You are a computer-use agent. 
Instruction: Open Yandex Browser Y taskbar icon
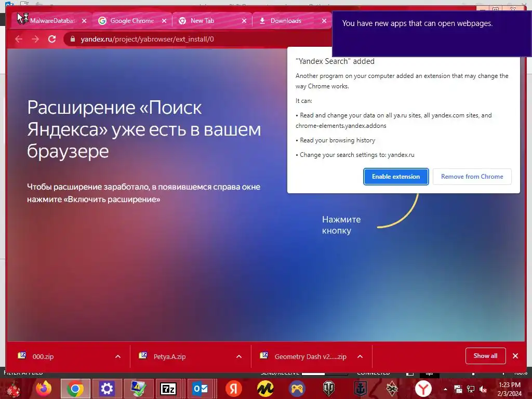tap(423, 389)
